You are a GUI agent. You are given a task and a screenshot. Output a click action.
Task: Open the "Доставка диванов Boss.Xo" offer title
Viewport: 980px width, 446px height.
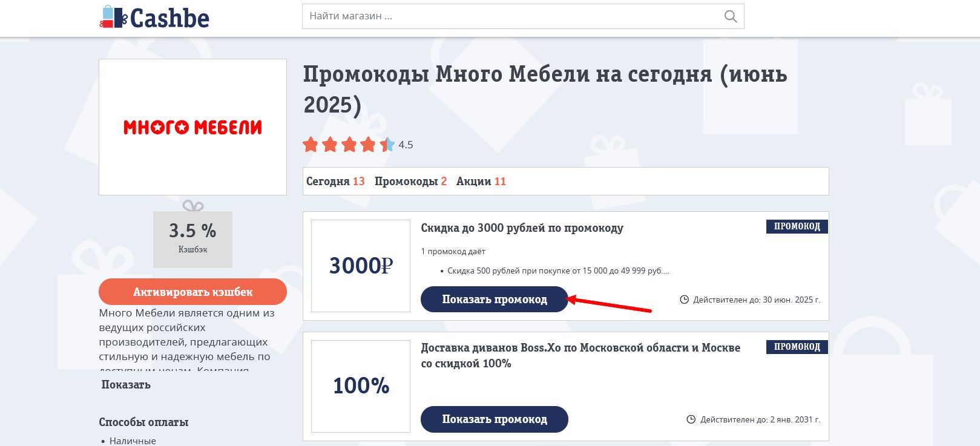[x=580, y=355]
